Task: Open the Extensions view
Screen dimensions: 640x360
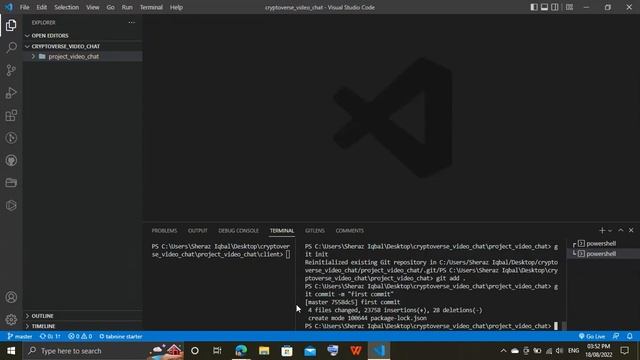Action: click(11, 116)
